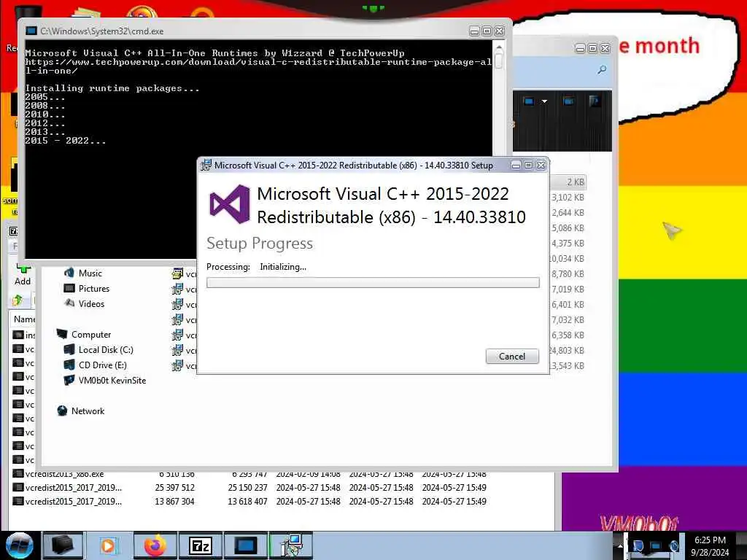Click the Local Disk (C:) drive icon
Image resolution: width=747 pixels, height=560 pixels.
pos(69,349)
